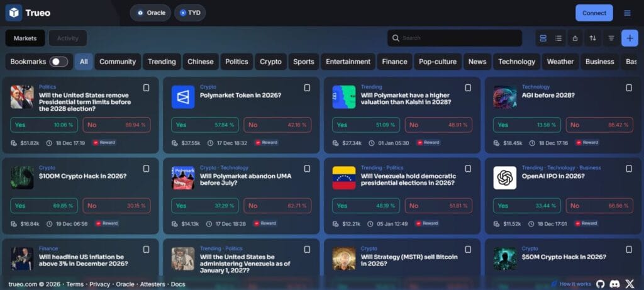The image size is (644, 290).
Task: Choose No 48.91% on Kalshi valuation market
Action: [438, 125]
